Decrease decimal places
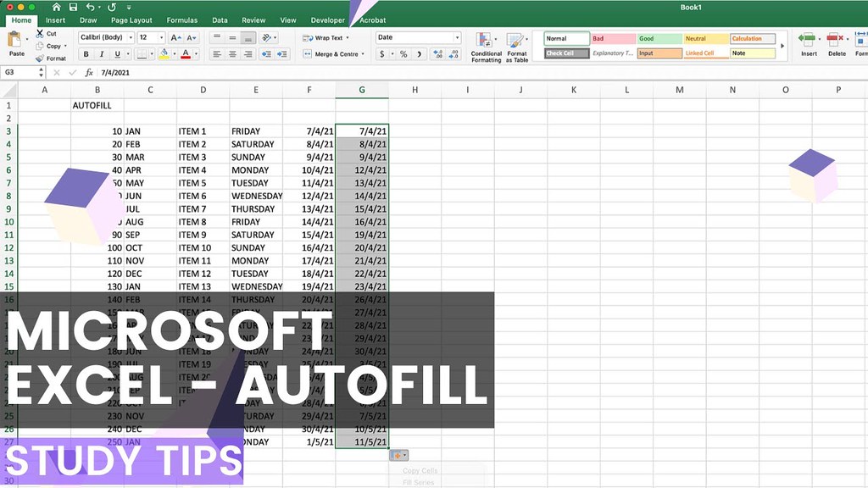868x488 pixels. tap(454, 54)
